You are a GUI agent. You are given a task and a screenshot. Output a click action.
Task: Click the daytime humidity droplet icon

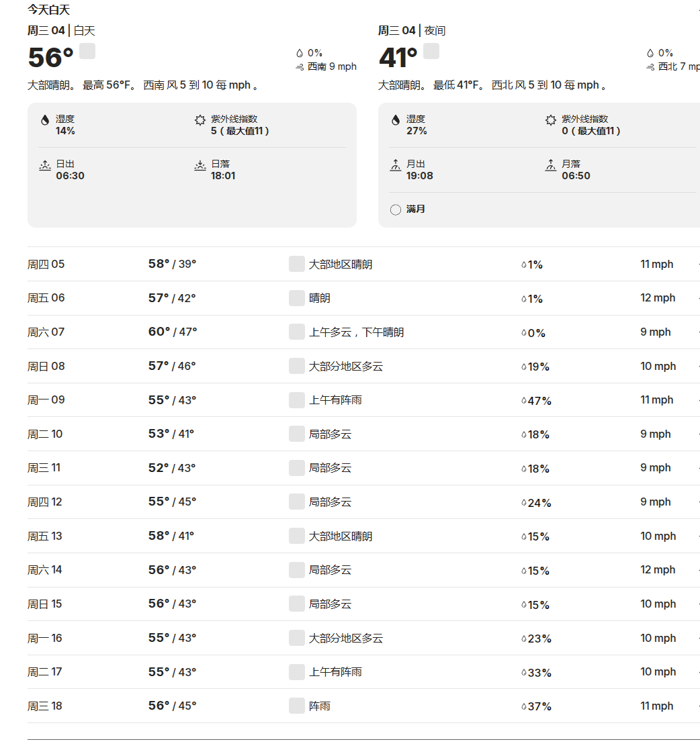(45, 120)
